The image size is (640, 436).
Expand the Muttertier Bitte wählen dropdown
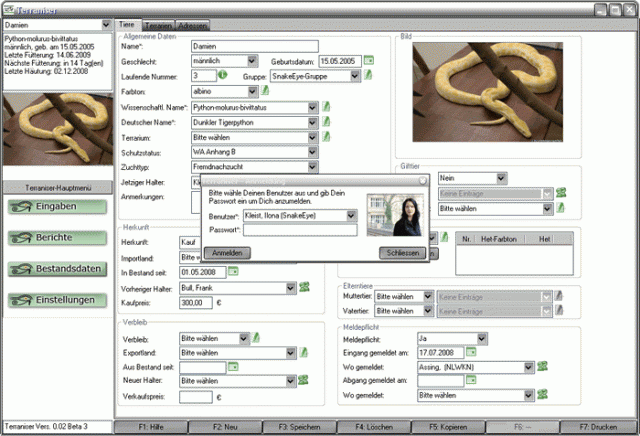428,296
